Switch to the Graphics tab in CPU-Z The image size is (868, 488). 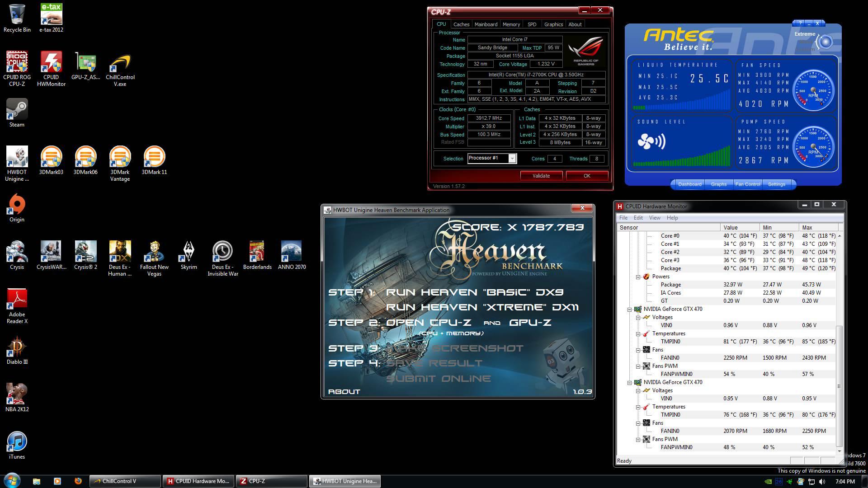coord(553,24)
